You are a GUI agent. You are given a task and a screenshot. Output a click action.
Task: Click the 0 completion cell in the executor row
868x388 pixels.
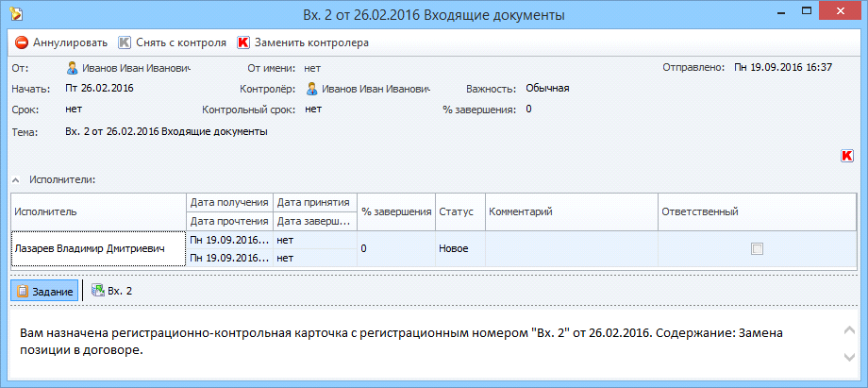(x=396, y=249)
